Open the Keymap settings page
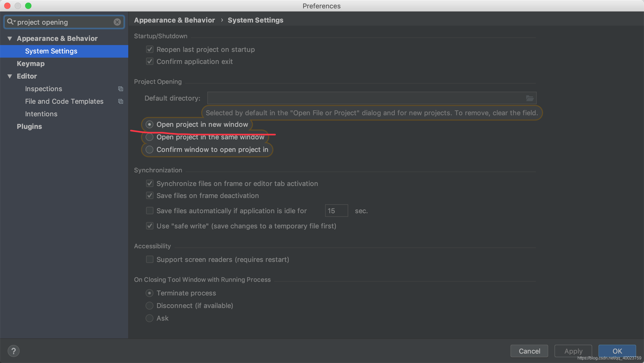Screen dimensions: 644x363 click(x=31, y=64)
